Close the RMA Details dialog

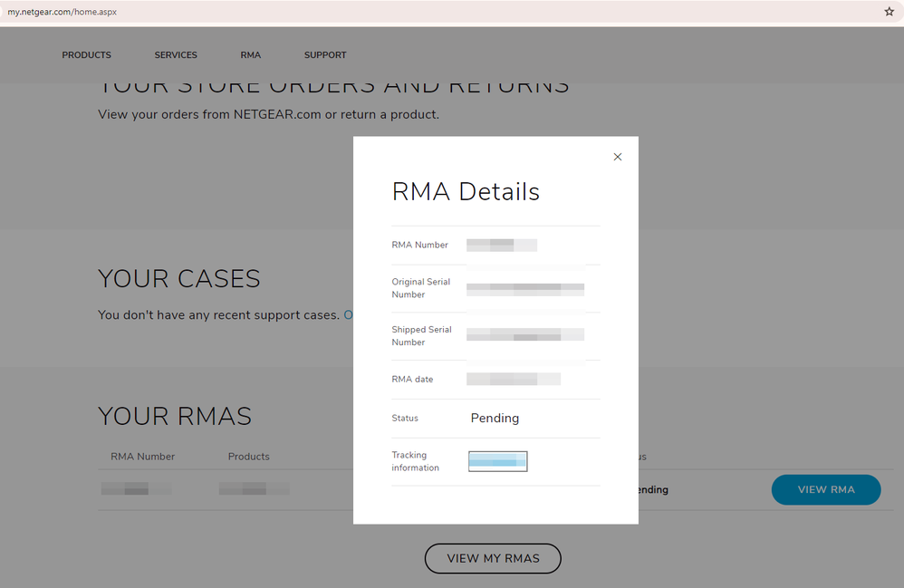pos(618,157)
